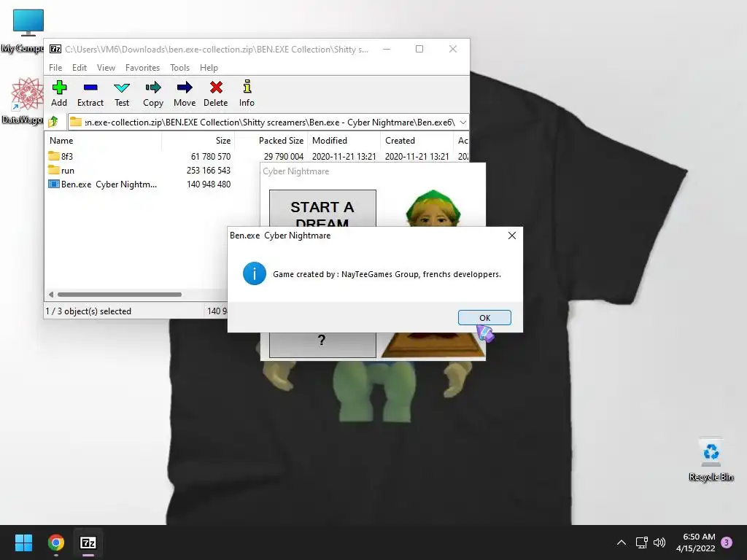Click the scrollbar left arrow
The image size is (747, 560).
(x=51, y=295)
